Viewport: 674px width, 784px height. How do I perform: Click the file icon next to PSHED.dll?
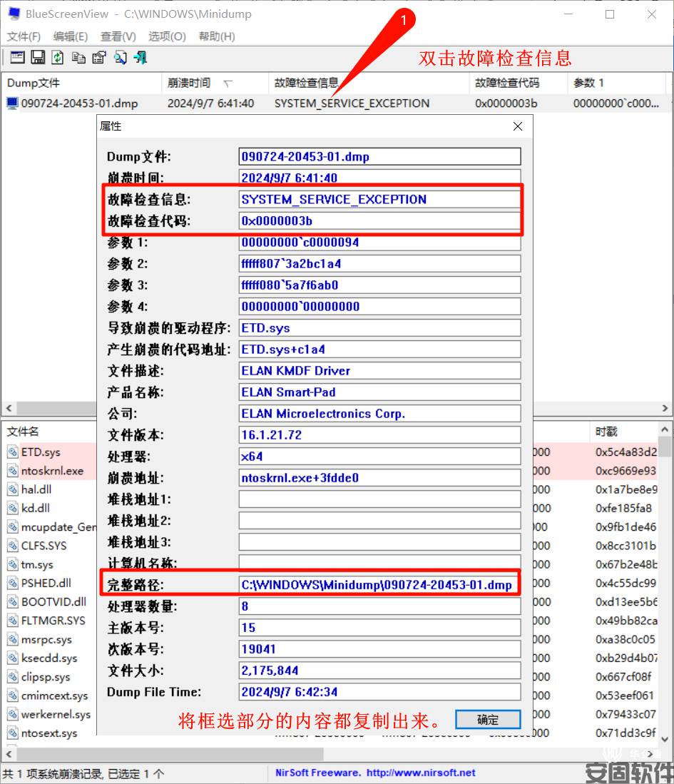click(13, 583)
